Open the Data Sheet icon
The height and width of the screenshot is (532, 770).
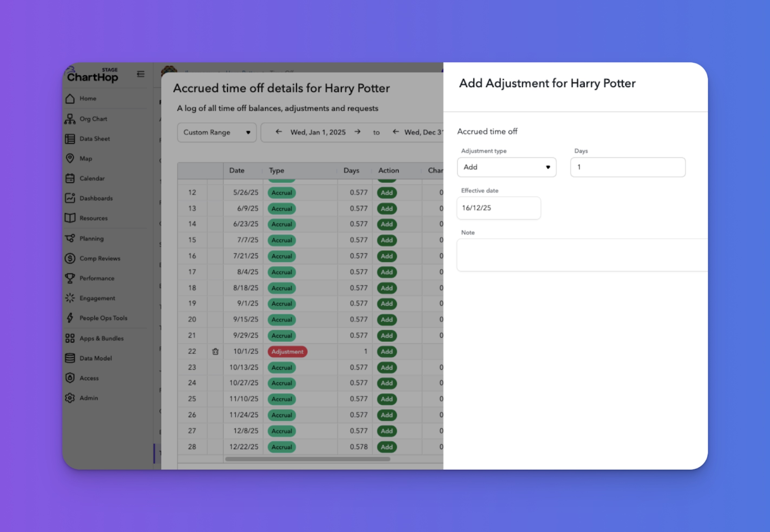(70, 139)
